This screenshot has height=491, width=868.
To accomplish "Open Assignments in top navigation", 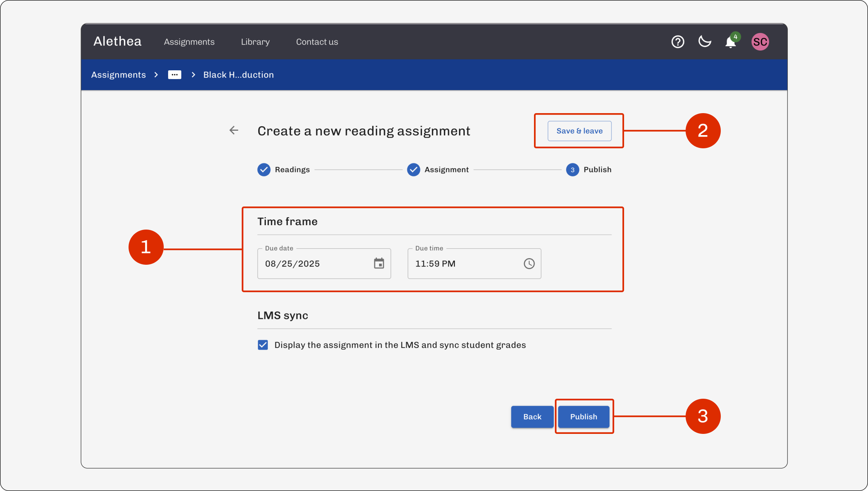I will 189,42.
